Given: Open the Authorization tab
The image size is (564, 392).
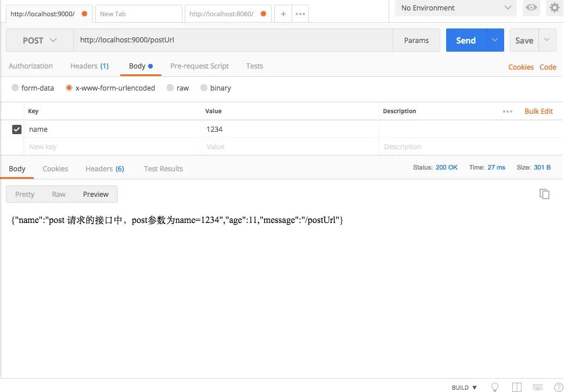Looking at the screenshot, I should pyautogui.click(x=31, y=66).
